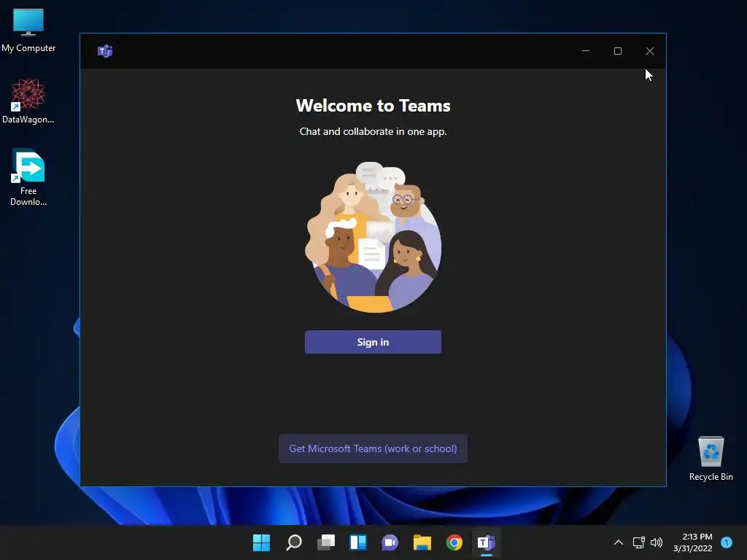Show hidden system tray icons
The image size is (747, 560).
pyautogui.click(x=619, y=542)
